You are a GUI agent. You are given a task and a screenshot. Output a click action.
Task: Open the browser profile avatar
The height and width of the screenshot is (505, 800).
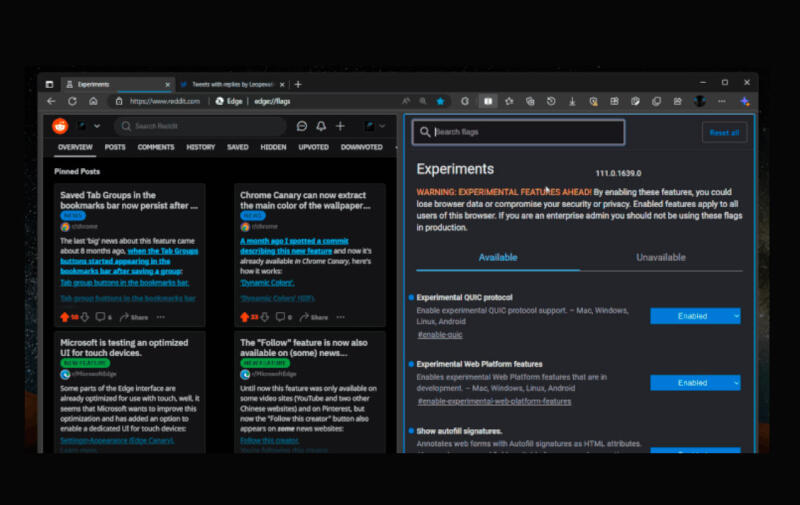[700, 101]
